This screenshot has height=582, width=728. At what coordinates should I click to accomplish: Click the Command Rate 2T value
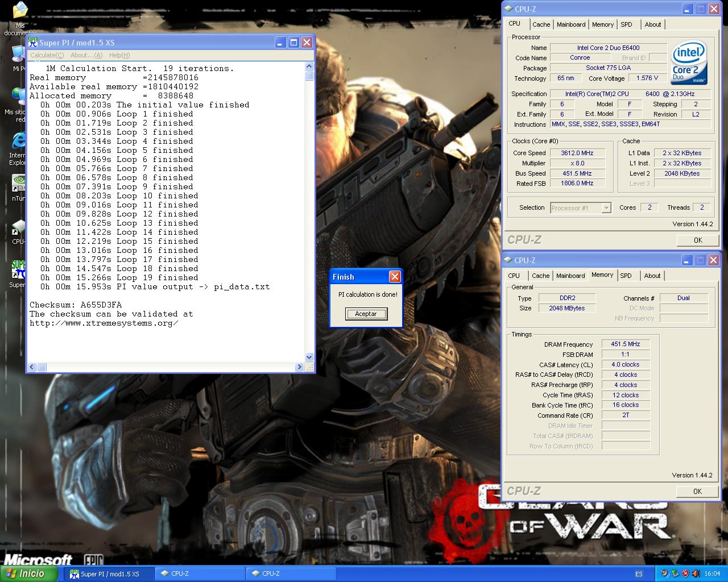(626, 415)
